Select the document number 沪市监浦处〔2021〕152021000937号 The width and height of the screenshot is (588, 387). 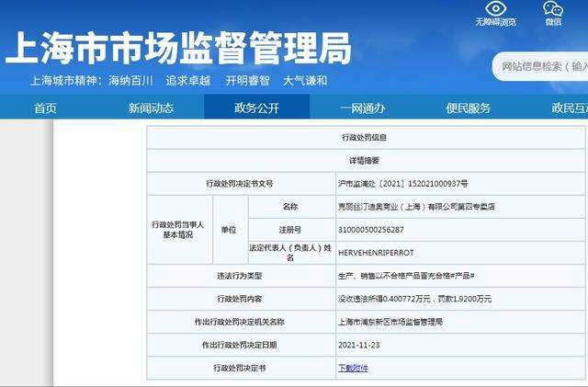click(x=403, y=184)
